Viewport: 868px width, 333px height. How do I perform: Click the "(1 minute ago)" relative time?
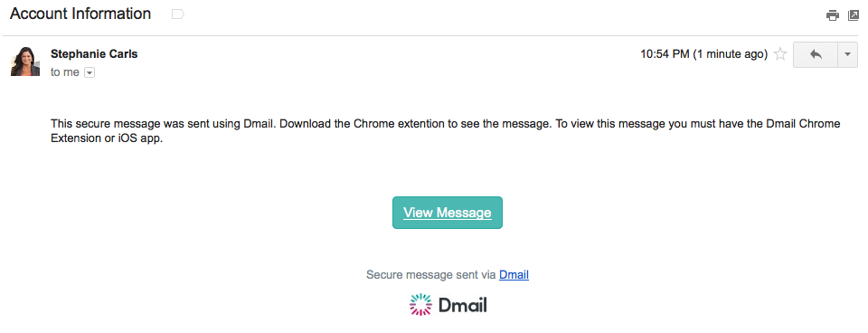(x=731, y=54)
